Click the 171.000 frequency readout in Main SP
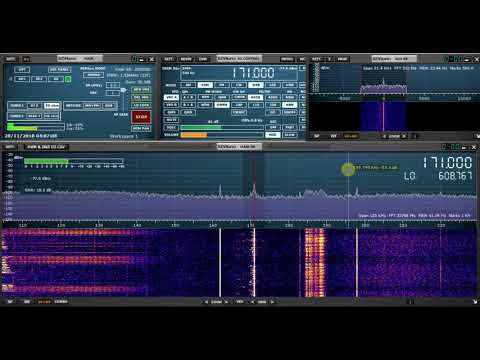Viewport: 480px width, 360px height. click(447, 163)
